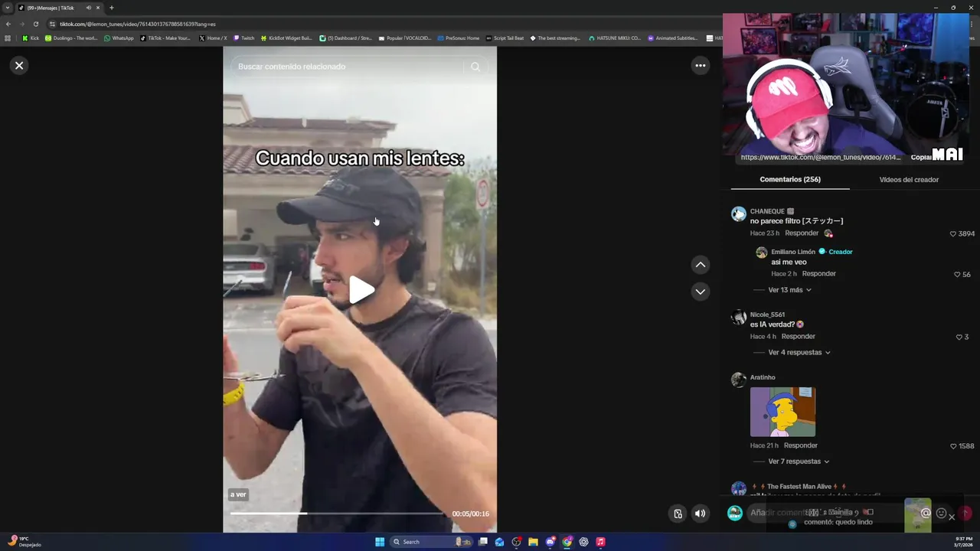Viewport: 980px width, 551px height.
Task: Open the emoji picker smiley icon
Action: tap(941, 514)
